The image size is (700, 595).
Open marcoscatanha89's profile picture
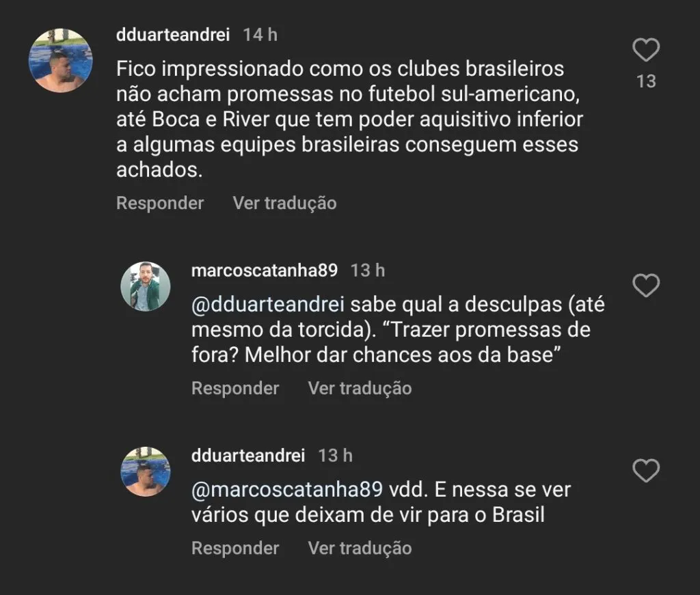(146, 286)
